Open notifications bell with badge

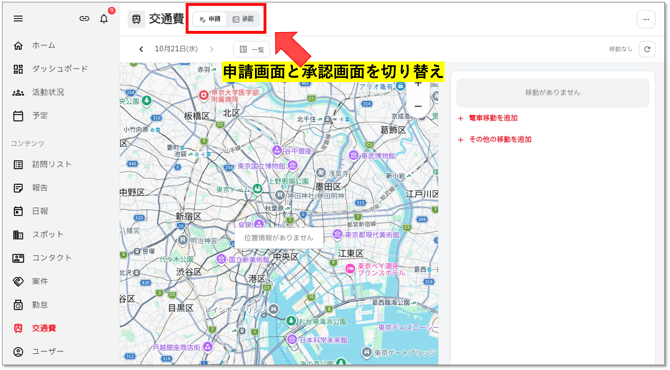point(104,19)
